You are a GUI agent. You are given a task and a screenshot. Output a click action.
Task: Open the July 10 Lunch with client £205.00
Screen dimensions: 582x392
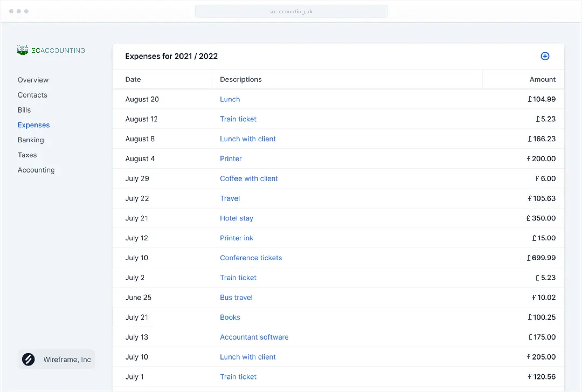point(248,357)
